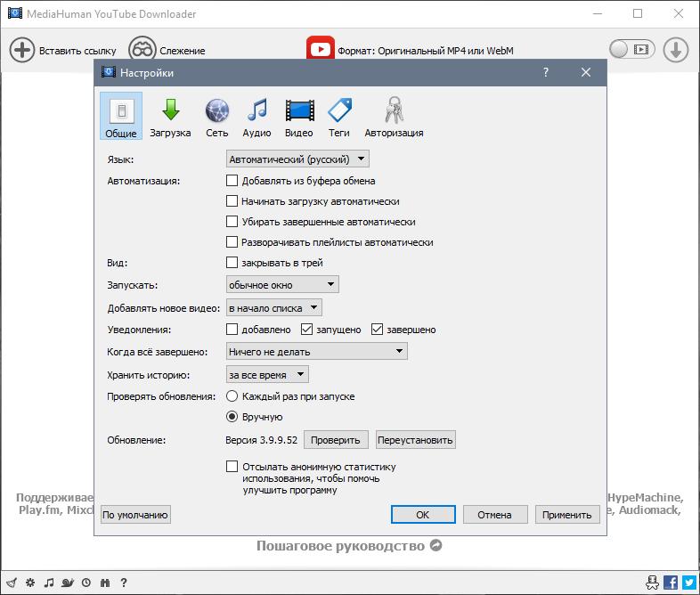Screen dimensions: 700x595
Task: Click the Применить button
Action: click(x=566, y=515)
